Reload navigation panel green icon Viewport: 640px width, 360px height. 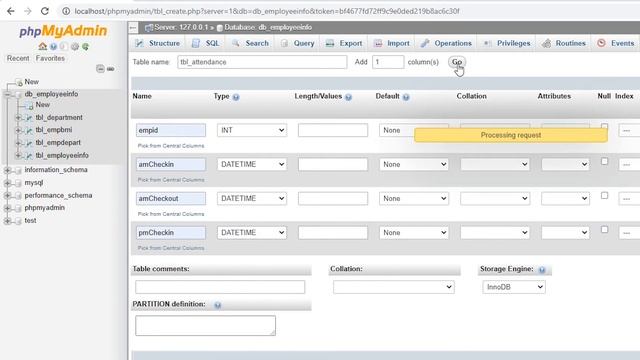(x=85, y=47)
